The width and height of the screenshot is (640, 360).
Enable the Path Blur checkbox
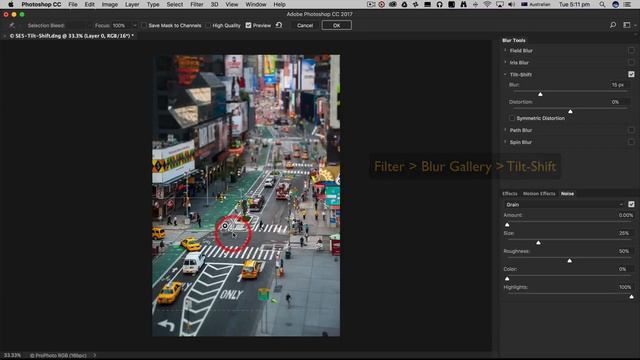[631, 130]
